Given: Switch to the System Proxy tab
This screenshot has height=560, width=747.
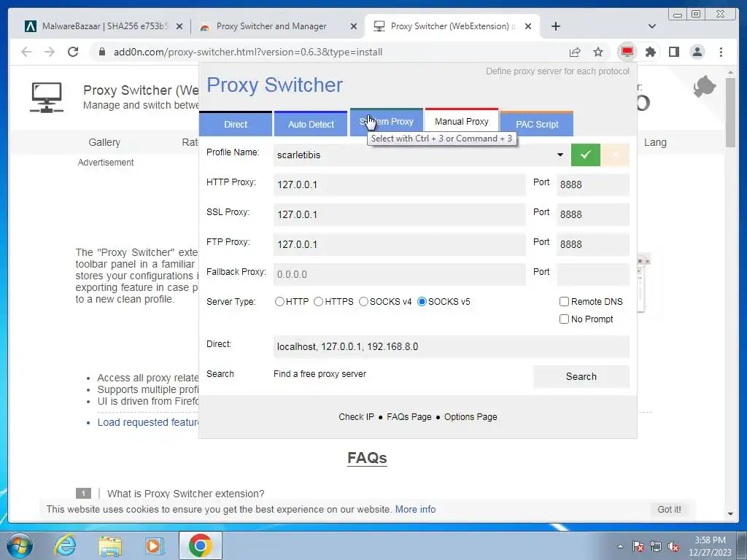Looking at the screenshot, I should pyautogui.click(x=387, y=122).
